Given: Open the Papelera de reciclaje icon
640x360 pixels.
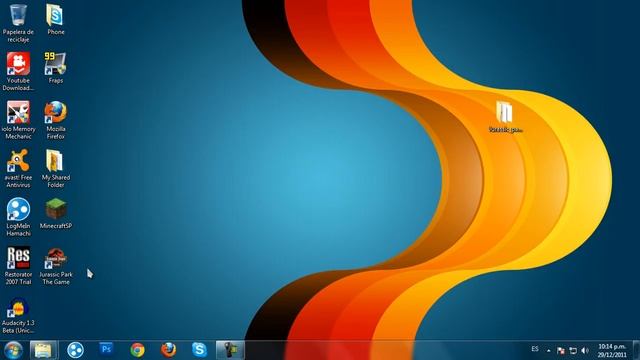Looking at the screenshot, I should (18, 23).
